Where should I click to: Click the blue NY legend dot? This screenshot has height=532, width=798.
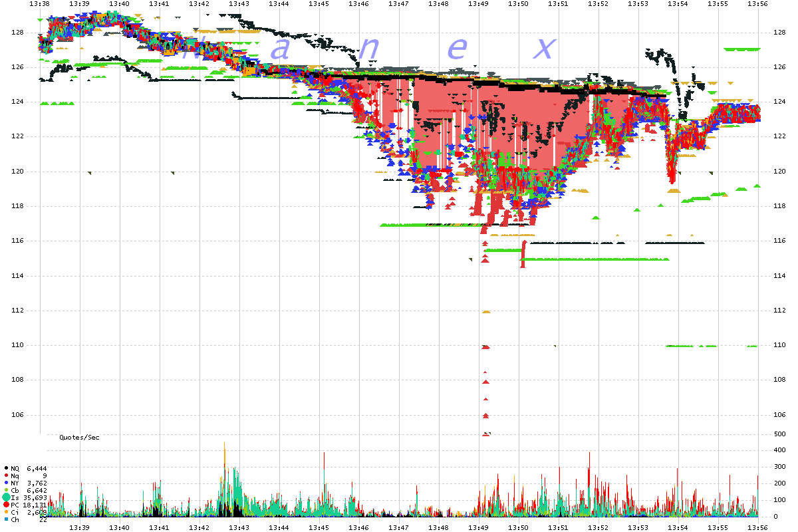pos(6,483)
